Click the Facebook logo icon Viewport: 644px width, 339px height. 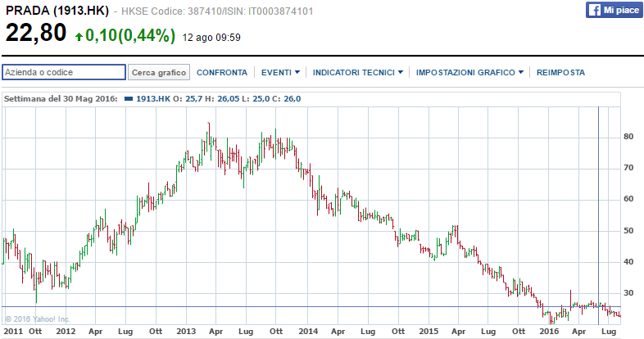coord(594,10)
